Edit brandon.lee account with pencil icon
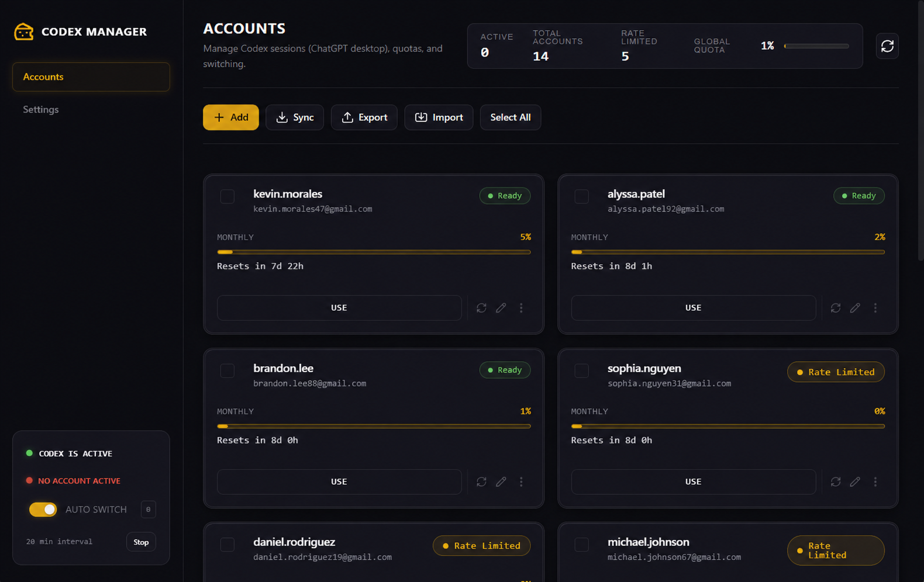This screenshot has width=924, height=582. 501,482
